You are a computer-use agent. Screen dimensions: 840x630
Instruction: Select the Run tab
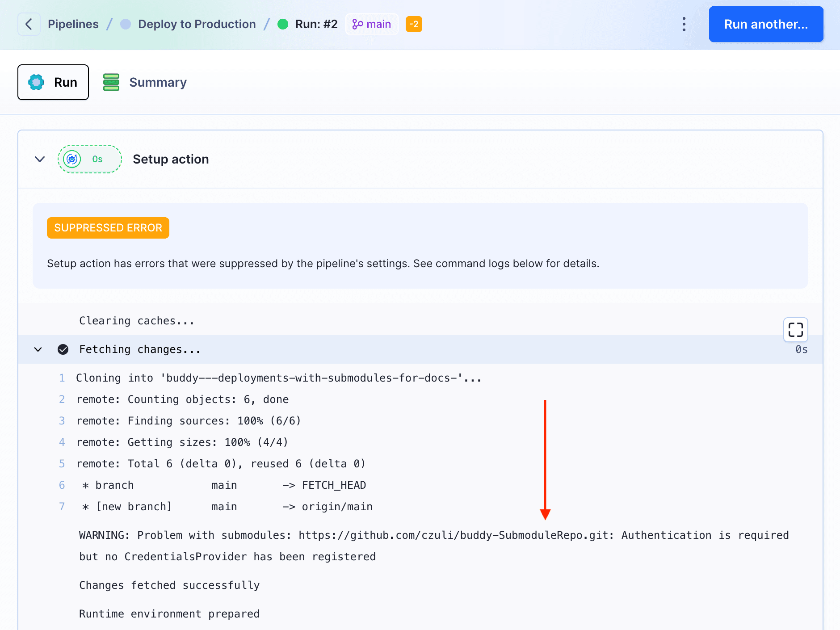tap(53, 82)
